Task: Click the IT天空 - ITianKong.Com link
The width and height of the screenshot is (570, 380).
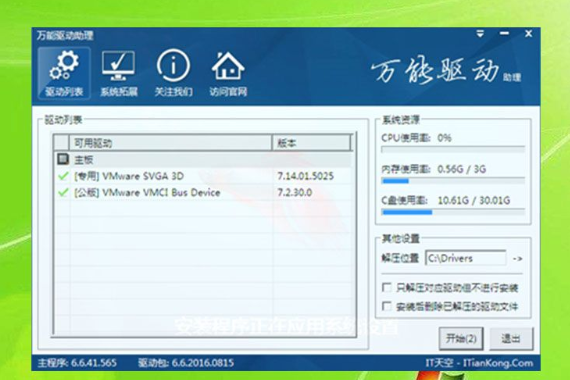Action: (x=479, y=363)
